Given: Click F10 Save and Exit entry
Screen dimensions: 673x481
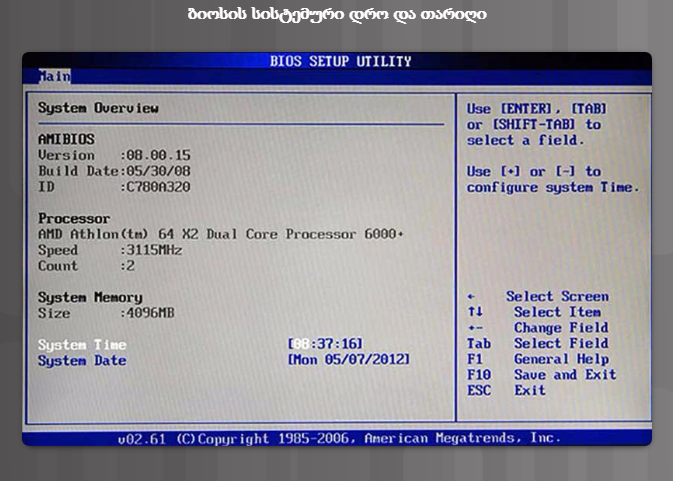Looking at the screenshot, I should click(541, 375).
